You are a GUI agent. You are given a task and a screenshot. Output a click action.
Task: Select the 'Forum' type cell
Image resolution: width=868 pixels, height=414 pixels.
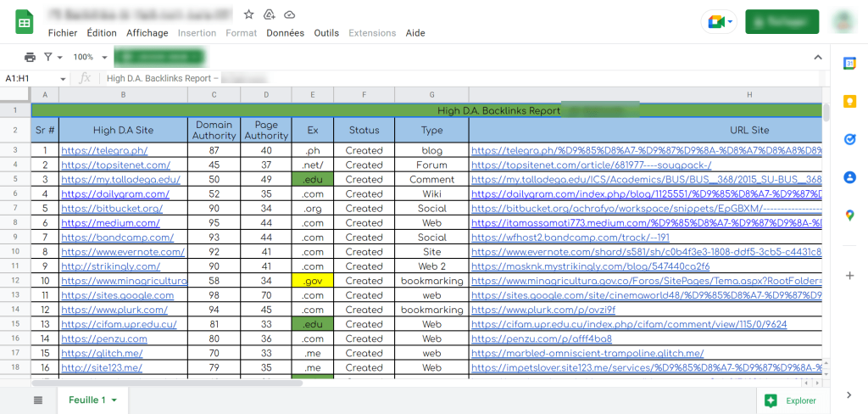coord(431,165)
